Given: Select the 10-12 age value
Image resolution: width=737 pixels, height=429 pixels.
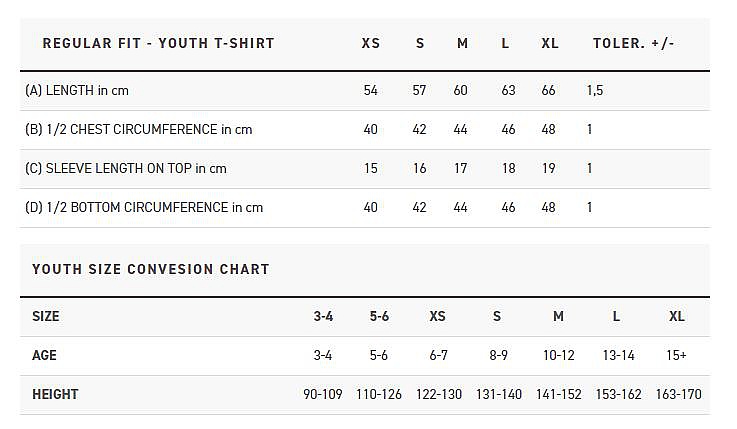Looking at the screenshot, I should pos(558,356).
